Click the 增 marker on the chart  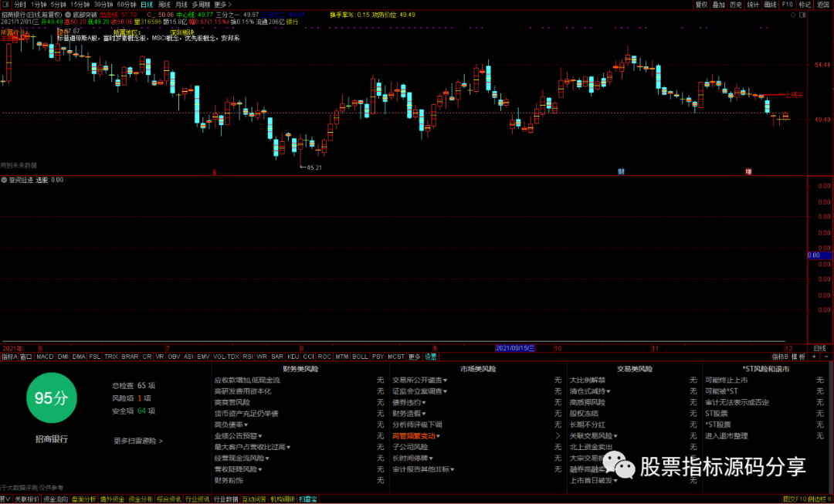748,171
